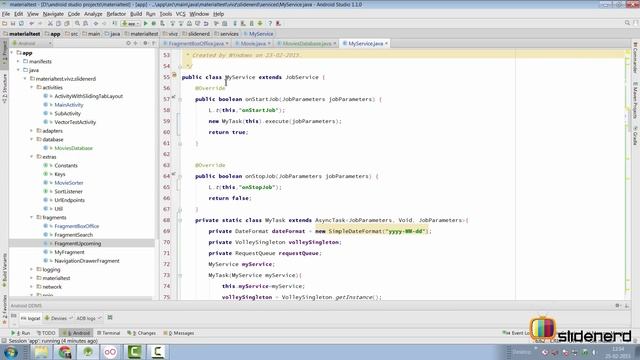Toggle fold marker at line 57

(x=180, y=99)
